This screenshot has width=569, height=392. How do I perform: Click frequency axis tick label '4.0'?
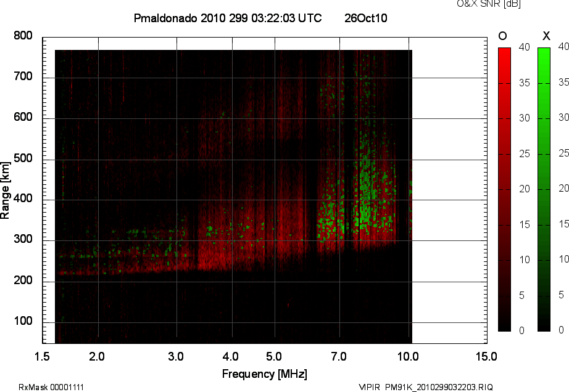pos(230,357)
